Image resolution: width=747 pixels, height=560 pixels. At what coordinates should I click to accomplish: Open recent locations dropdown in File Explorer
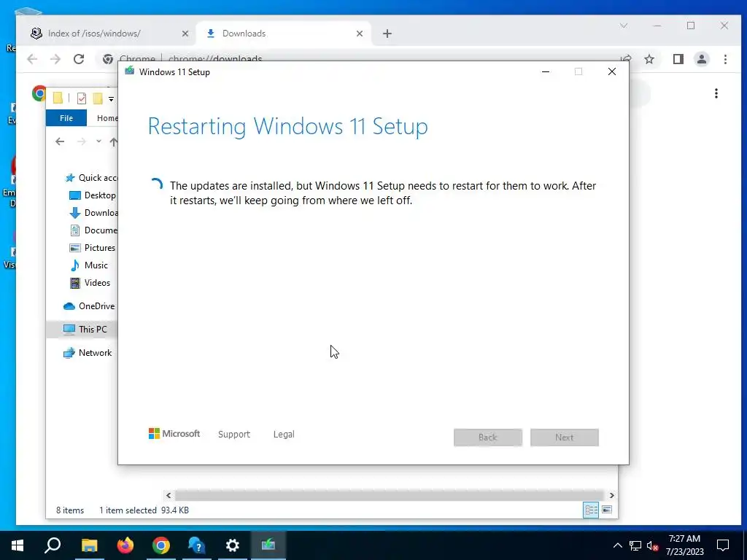click(98, 141)
